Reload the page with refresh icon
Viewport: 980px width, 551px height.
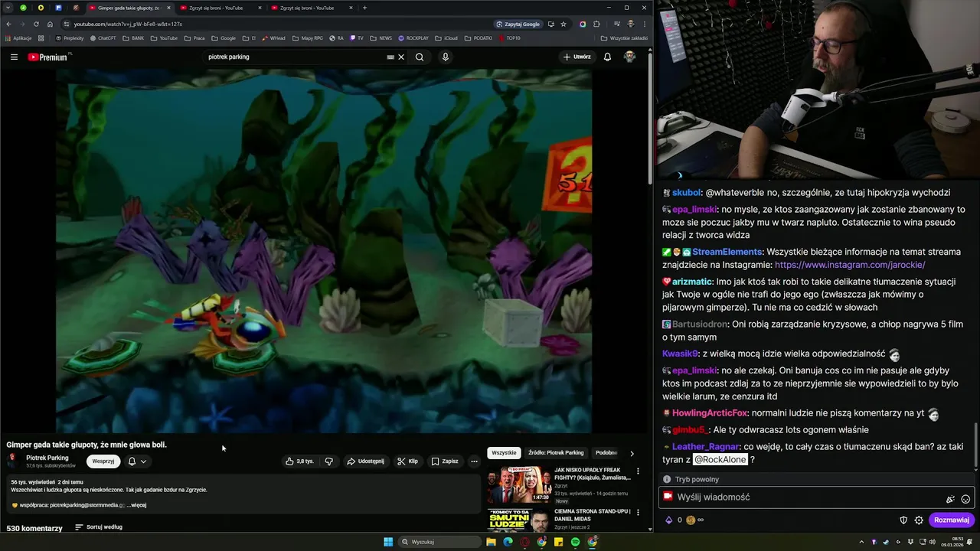pos(36,24)
